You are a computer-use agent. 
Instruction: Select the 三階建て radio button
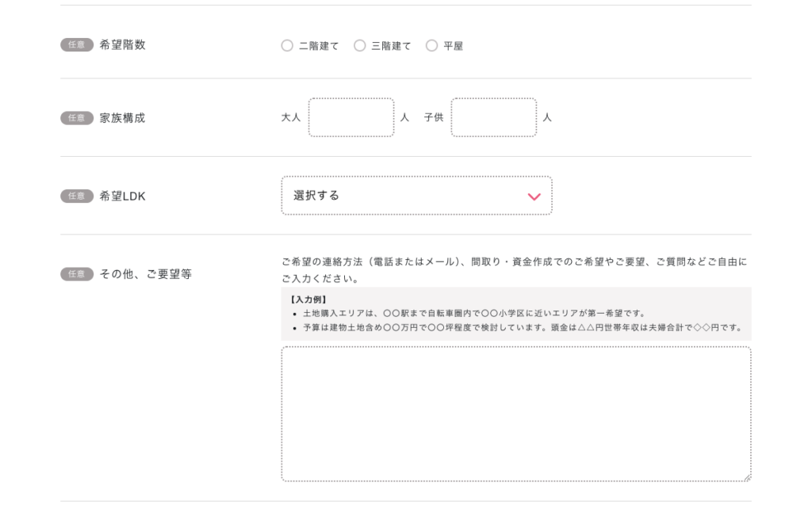point(359,45)
